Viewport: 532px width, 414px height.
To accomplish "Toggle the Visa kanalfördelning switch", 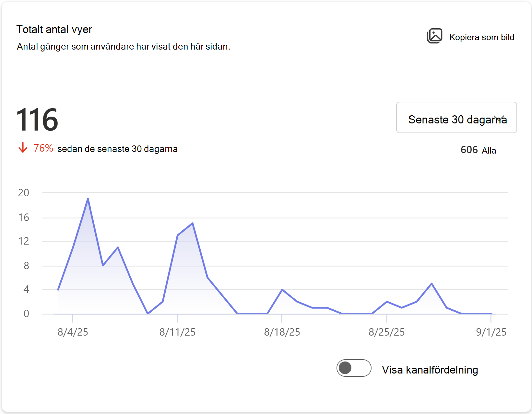I will (354, 368).
